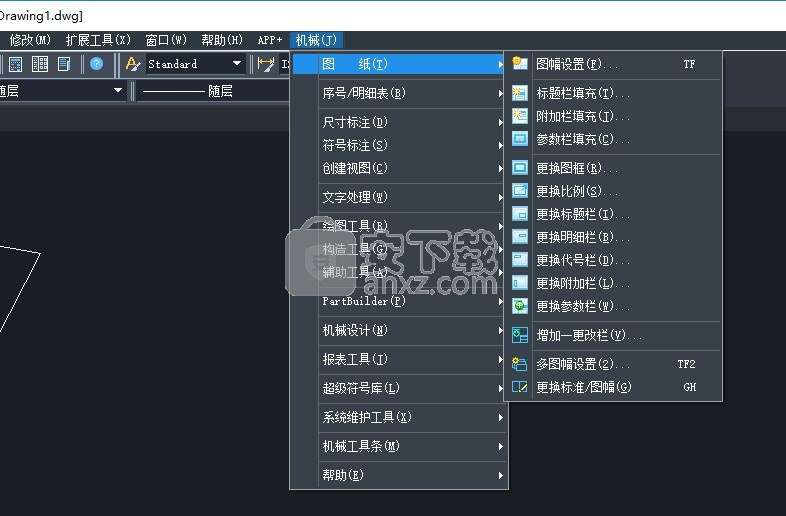Choose 更换参数栏(W)... menu item

pyautogui.click(x=613, y=306)
